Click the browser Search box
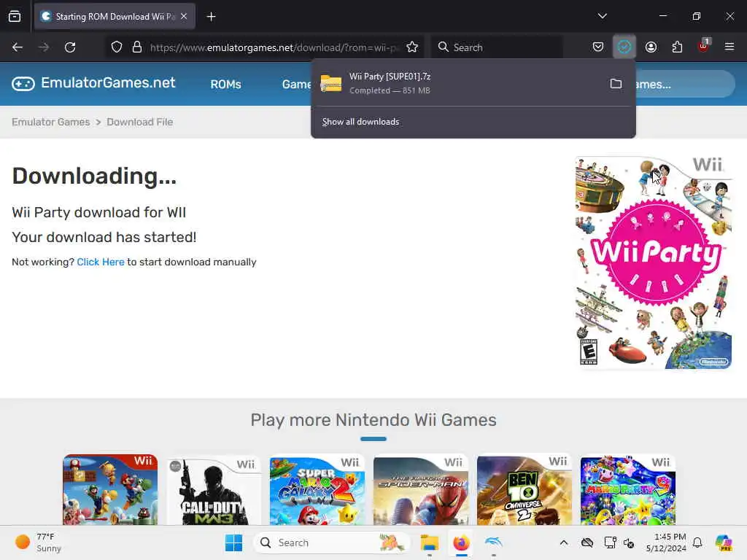747x560 pixels. [497, 47]
